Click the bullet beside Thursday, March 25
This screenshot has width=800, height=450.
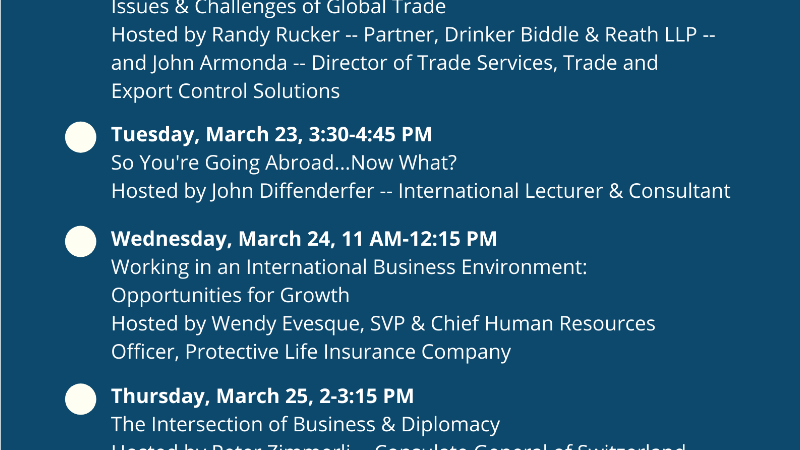click(81, 399)
